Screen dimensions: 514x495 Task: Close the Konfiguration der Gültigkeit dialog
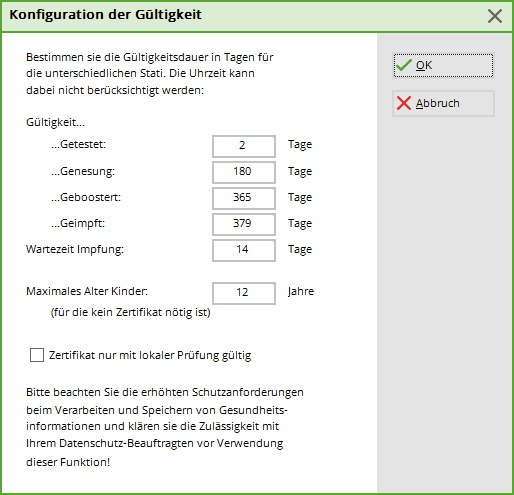[495, 16]
